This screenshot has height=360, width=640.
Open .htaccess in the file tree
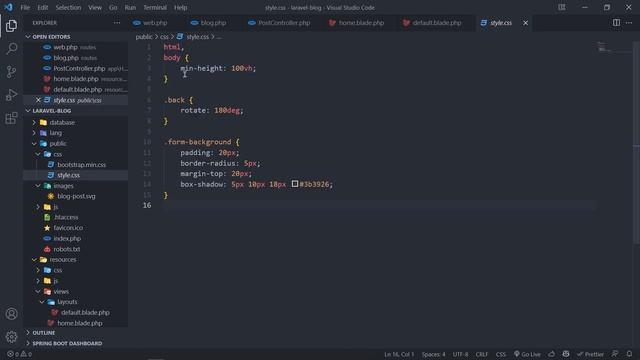tap(66, 218)
